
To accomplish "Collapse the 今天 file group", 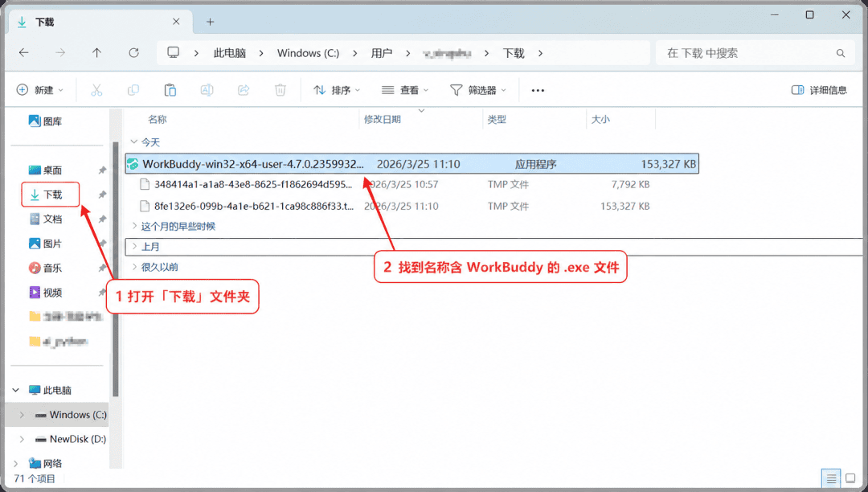I will click(133, 142).
